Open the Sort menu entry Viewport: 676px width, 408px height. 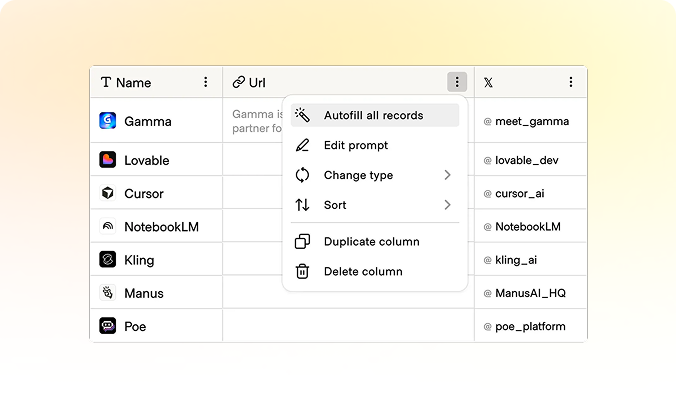pos(375,205)
